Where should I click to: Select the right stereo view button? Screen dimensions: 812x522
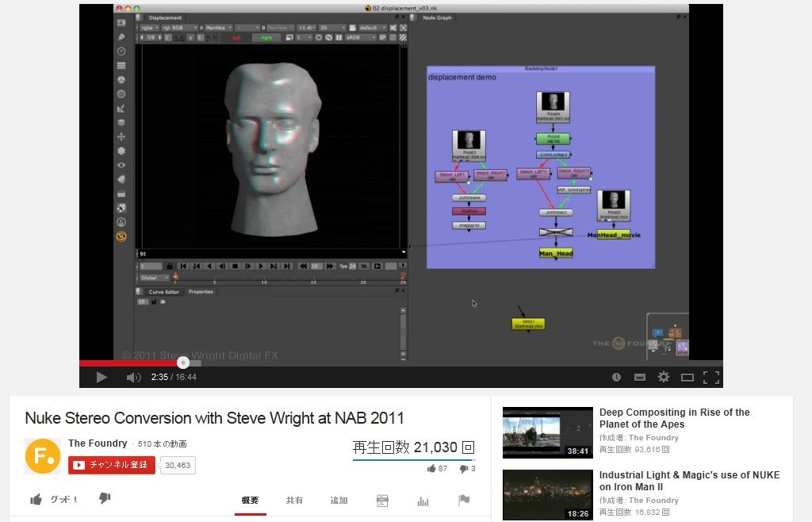point(266,38)
